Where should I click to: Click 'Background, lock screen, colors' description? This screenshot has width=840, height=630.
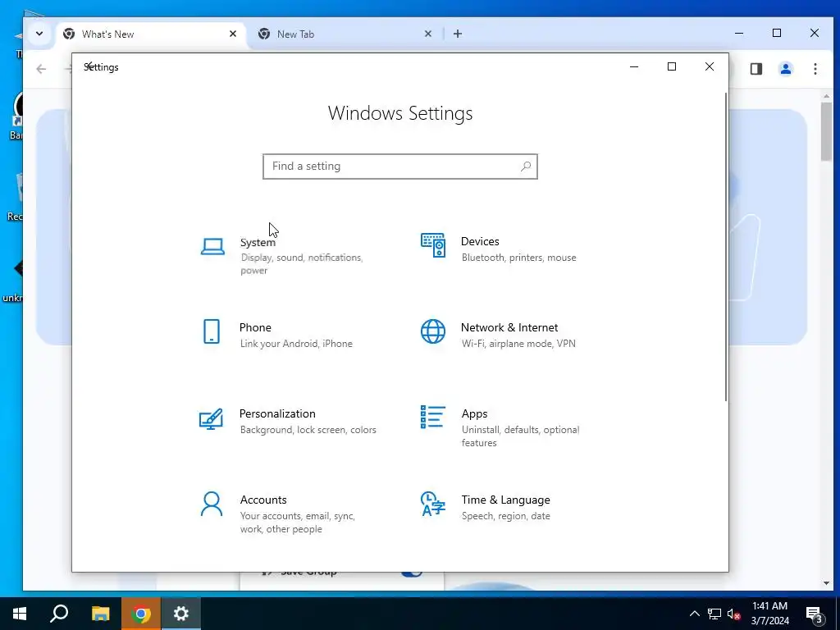pos(308,430)
